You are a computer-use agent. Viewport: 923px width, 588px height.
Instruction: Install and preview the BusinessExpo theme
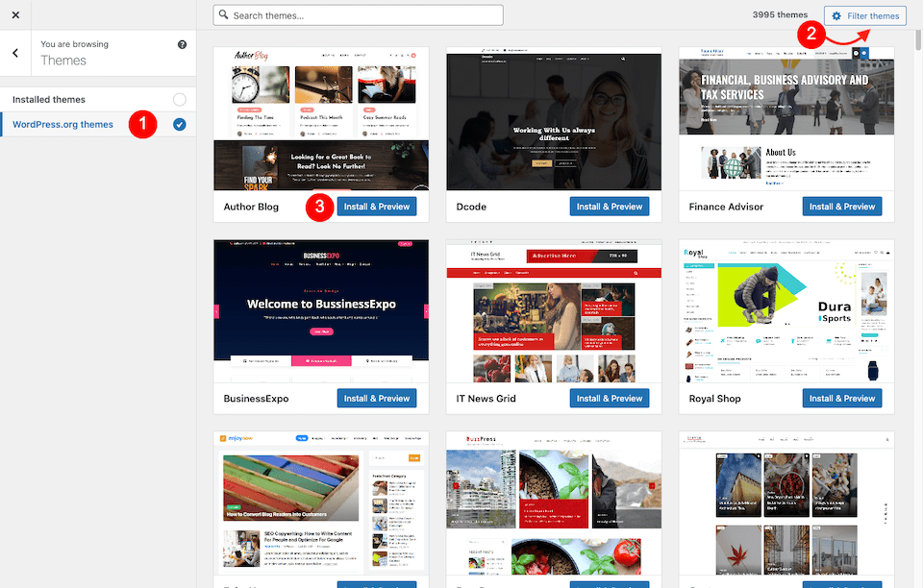(x=376, y=398)
